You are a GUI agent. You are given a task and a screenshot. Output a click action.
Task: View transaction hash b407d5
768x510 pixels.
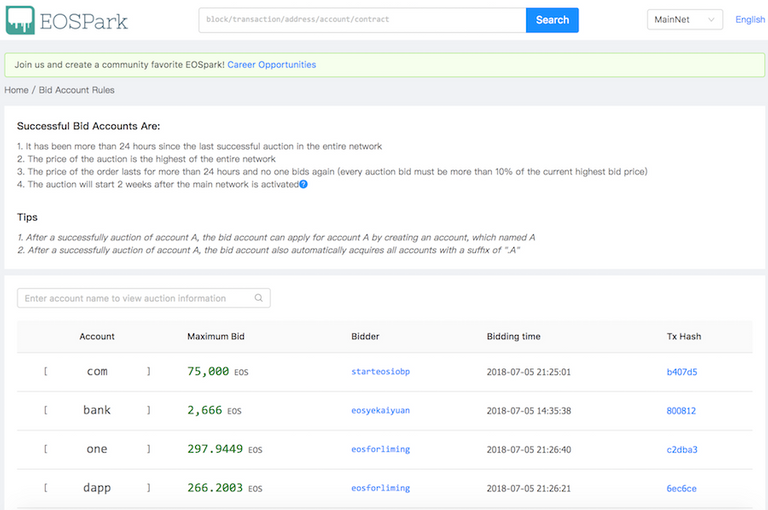(x=681, y=372)
